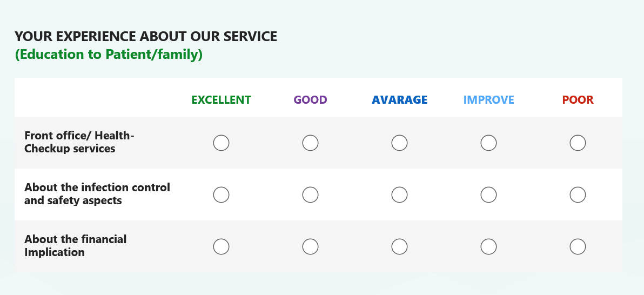Image resolution: width=644 pixels, height=295 pixels.
Task: Click the EXCELLENT column header
Action: [x=221, y=100]
